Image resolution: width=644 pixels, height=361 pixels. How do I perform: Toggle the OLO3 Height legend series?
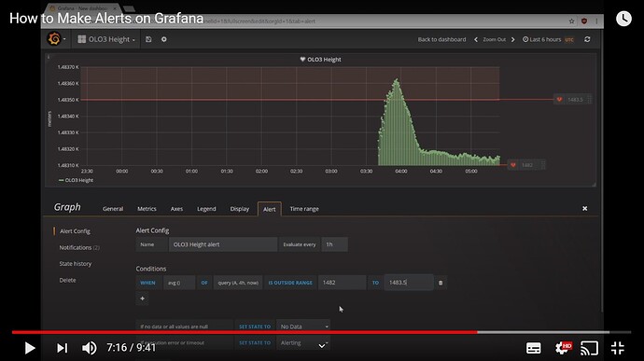pos(76,180)
